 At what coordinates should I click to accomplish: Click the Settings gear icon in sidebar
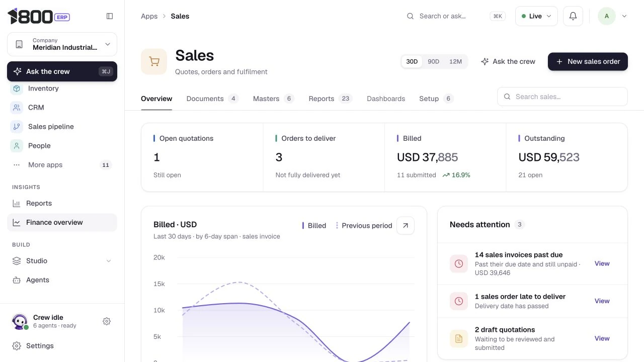tap(17, 346)
